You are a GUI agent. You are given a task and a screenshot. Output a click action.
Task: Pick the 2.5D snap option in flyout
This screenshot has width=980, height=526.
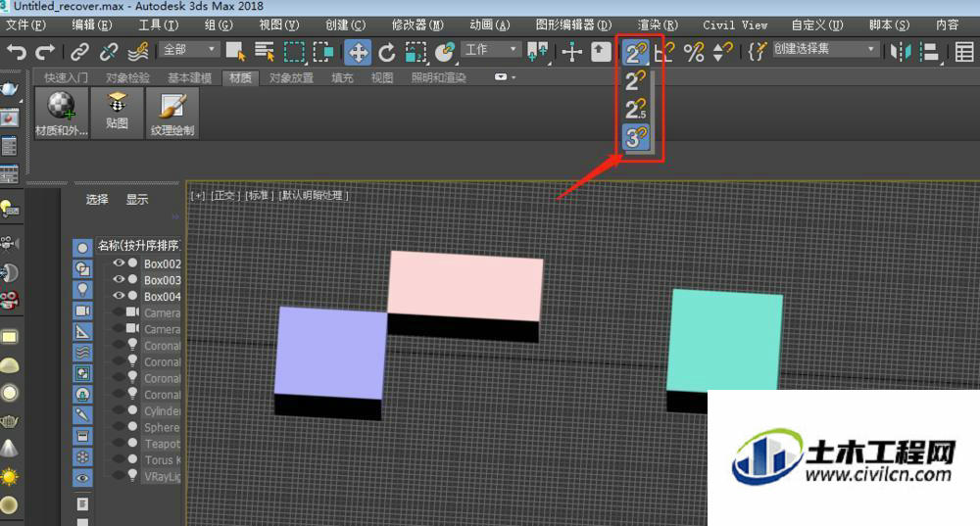(x=636, y=109)
